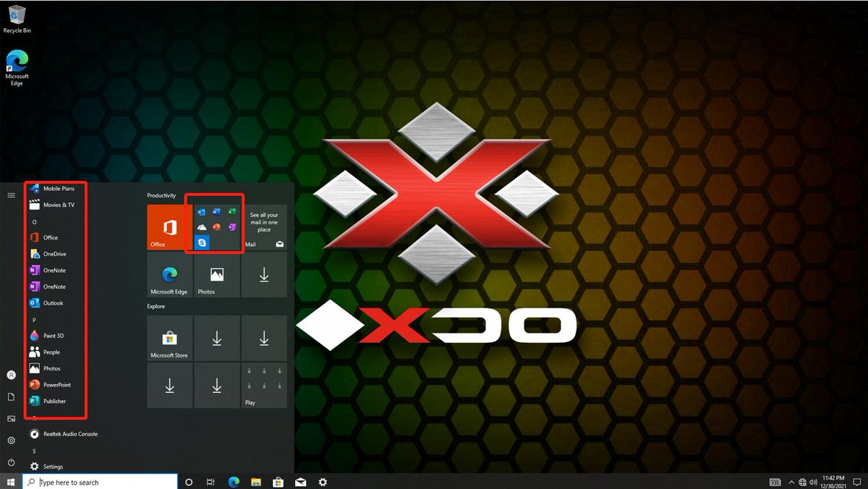This screenshot has width=868, height=489.
Task: Click the "O" letter header in app list
Action: click(35, 221)
